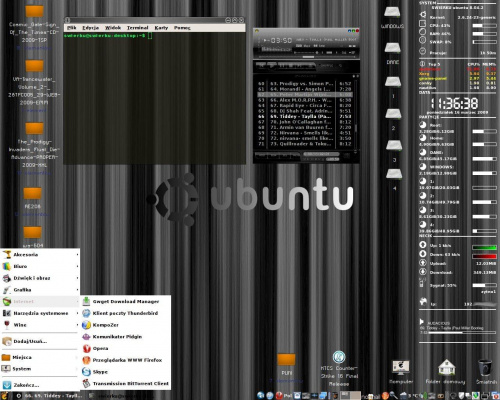This screenshot has height=400, width=500.
Task: Select playlist track Nirvana - Smells lik... 4:51
Action: [304, 133]
